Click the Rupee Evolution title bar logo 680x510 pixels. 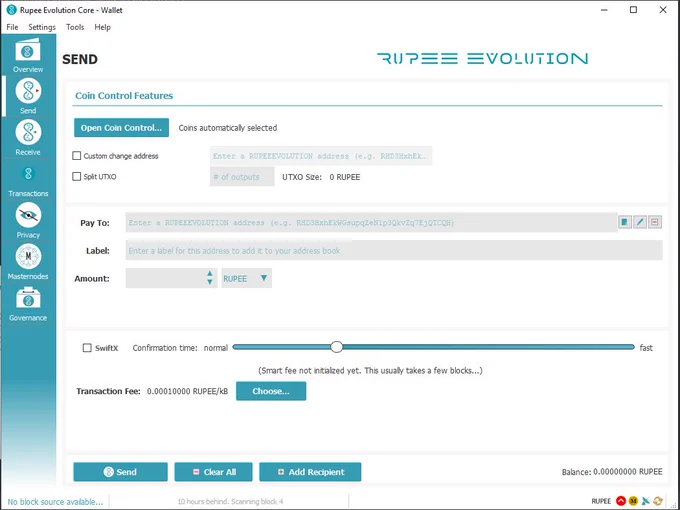[11, 10]
